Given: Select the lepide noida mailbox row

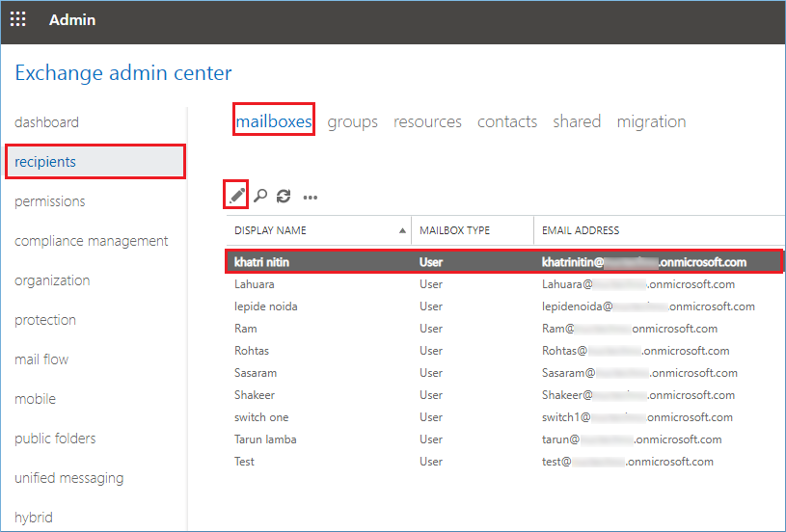Looking at the screenshot, I should tap(504, 306).
